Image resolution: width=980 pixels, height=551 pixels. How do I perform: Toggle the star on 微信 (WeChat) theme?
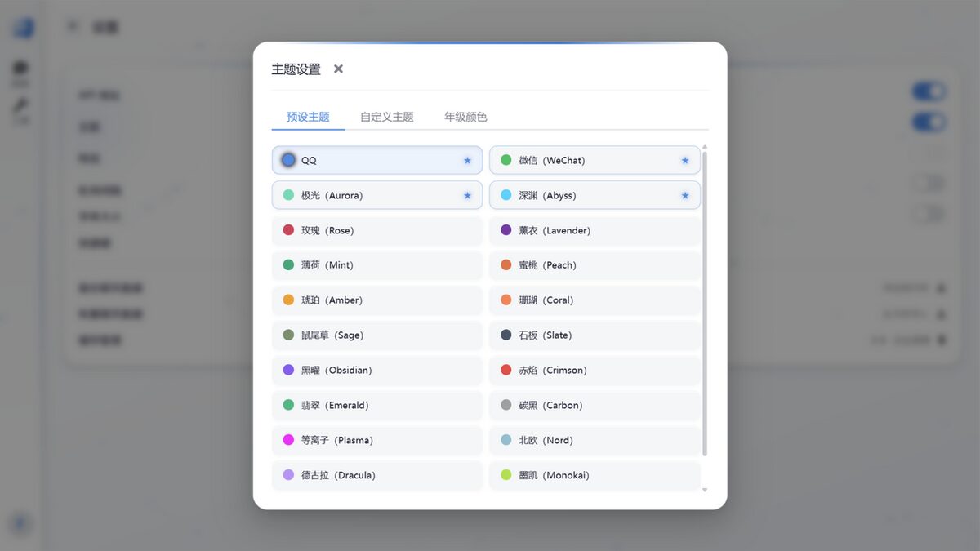point(685,161)
